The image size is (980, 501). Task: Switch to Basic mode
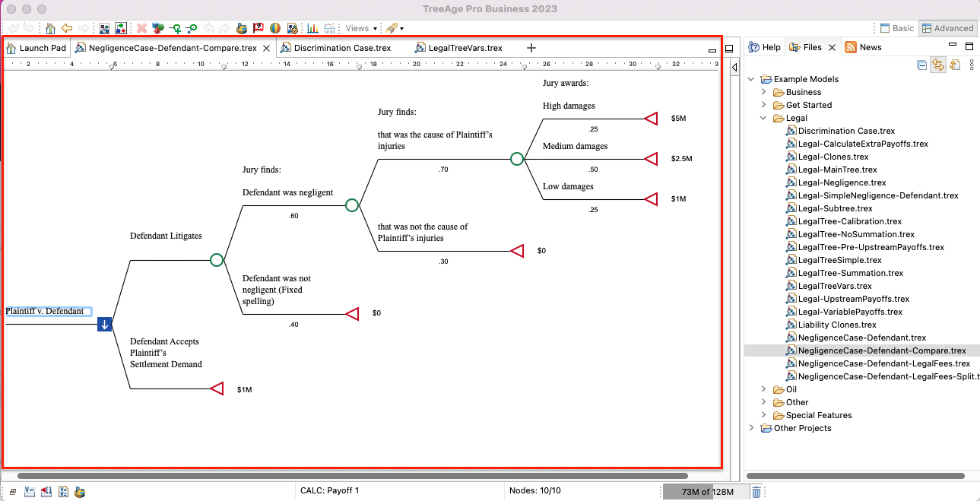pyautogui.click(x=896, y=27)
